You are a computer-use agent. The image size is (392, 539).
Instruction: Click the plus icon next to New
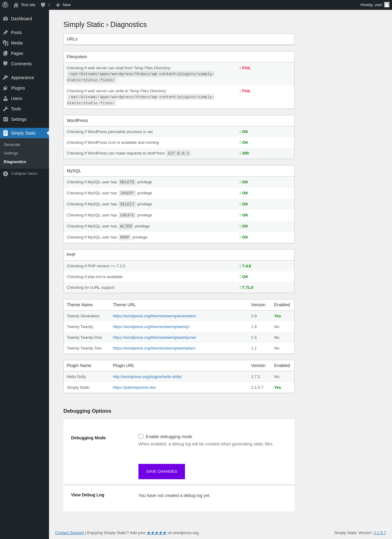coord(58,5)
